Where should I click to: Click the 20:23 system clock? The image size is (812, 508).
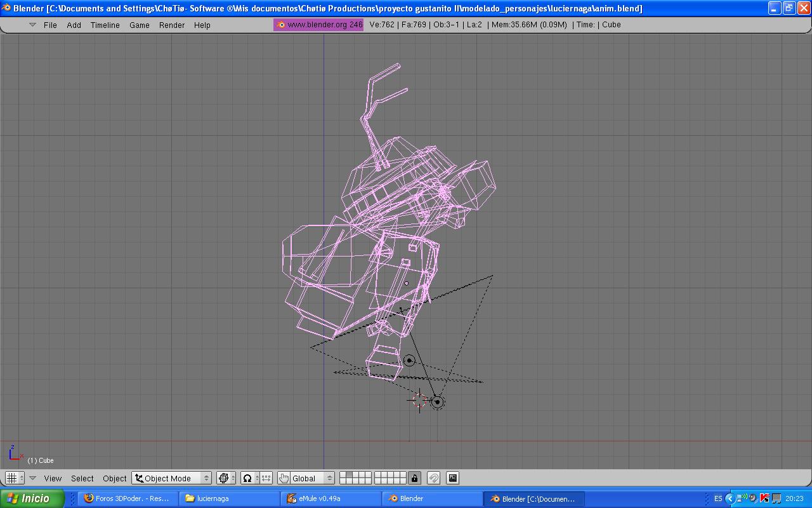(794, 498)
